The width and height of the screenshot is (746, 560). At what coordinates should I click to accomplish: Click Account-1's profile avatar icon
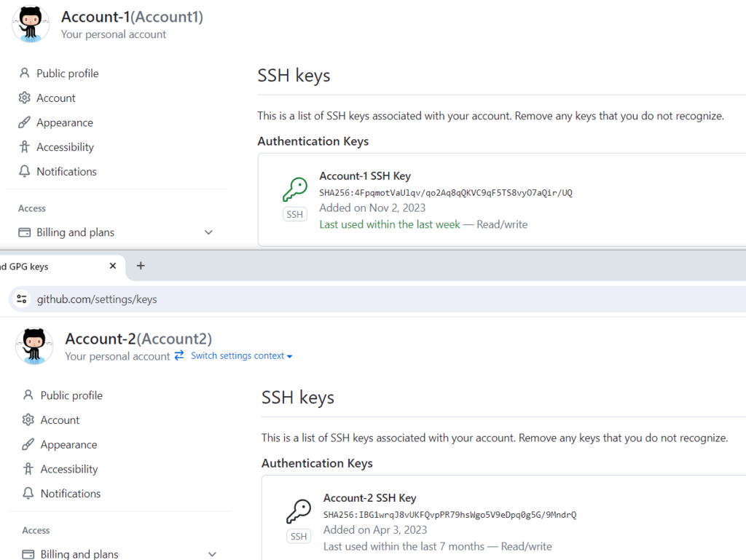[30, 23]
